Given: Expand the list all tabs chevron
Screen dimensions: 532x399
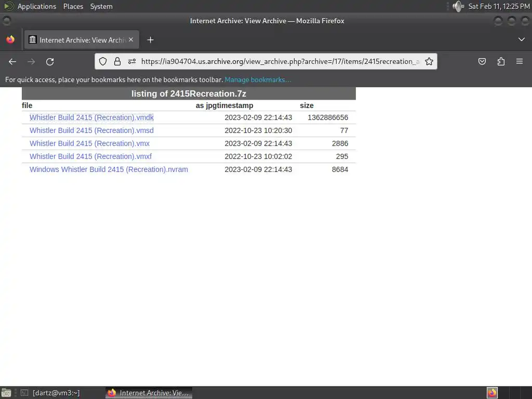Looking at the screenshot, I should (x=522, y=39).
